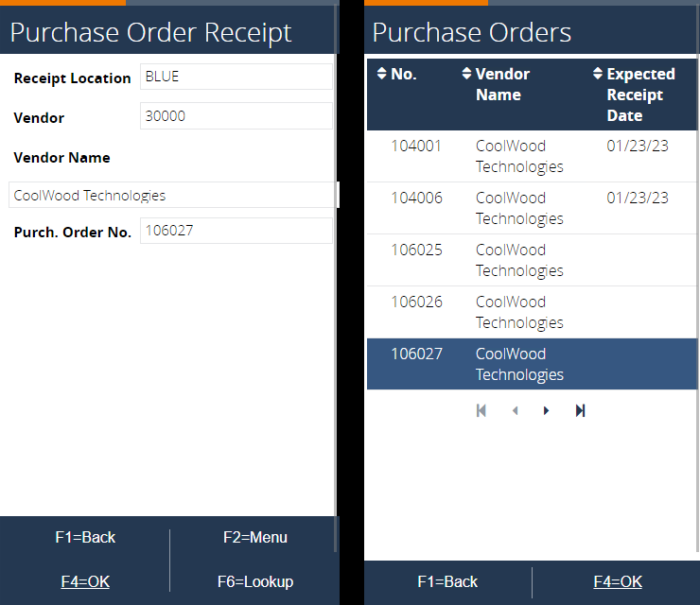Select highlighted purchase order row 106027
Screen dimensions: 700x605
(x=532, y=364)
